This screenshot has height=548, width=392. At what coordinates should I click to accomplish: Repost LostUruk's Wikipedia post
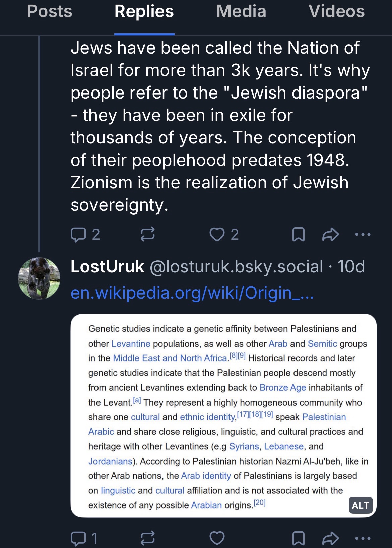pos(147,538)
